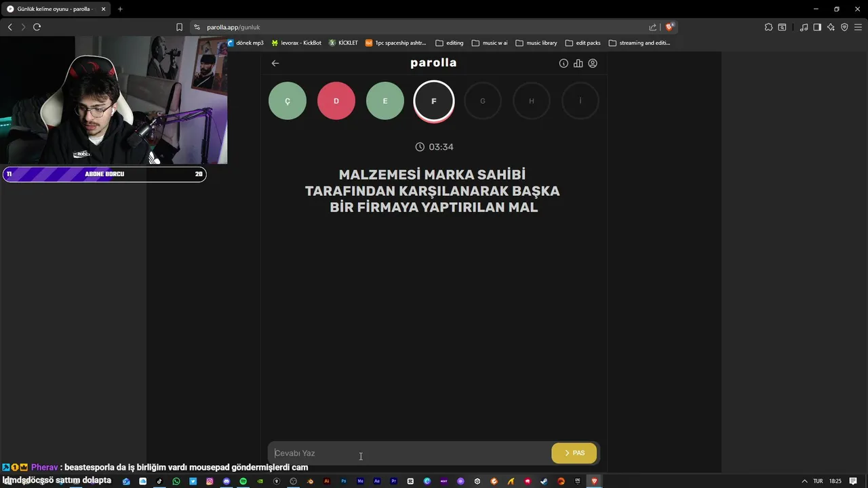Open the levorax - KickBot bookmark
Image resolution: width=868 pixels, height=488 pixels.
pyautogui.click(x=296, y=43)
